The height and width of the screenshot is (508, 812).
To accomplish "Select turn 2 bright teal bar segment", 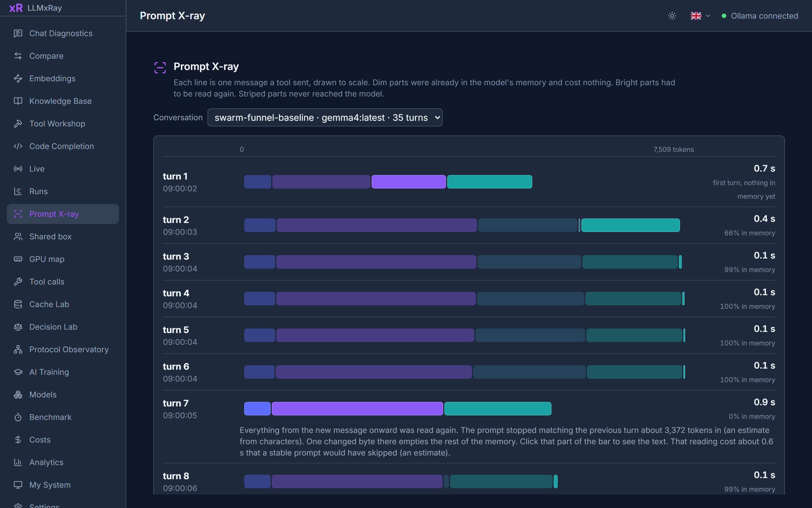I will [x=630, y=225].
